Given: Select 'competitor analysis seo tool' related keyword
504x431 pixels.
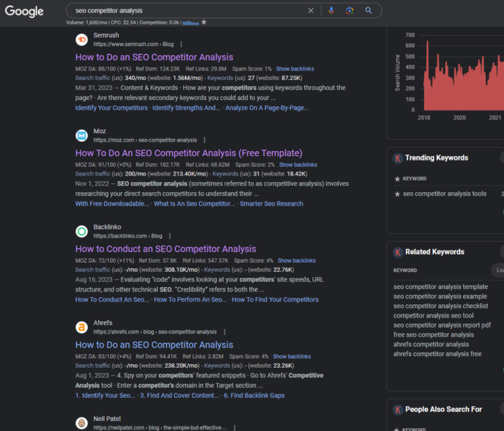Looking at the screenshot, I should (x=433, y=316).
